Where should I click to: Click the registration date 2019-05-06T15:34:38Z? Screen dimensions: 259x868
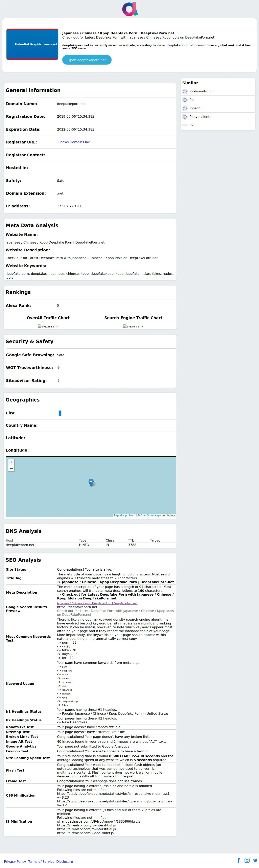(76, 117)
